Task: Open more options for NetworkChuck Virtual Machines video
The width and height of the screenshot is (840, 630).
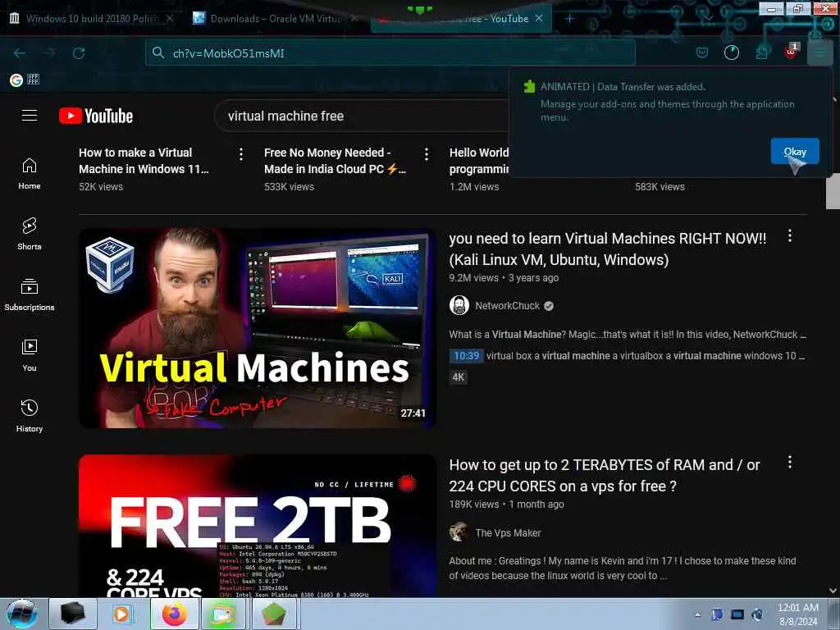Action: pos(790,235)
